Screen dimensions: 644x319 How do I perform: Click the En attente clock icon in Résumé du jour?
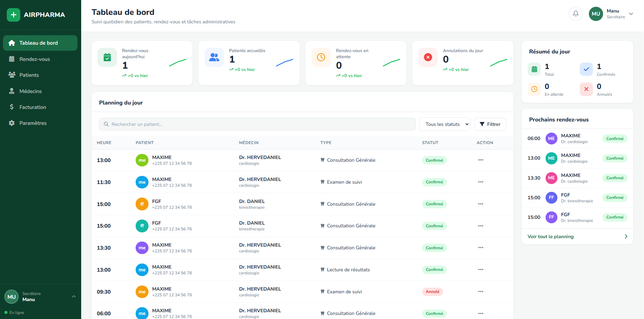[534, 89]
